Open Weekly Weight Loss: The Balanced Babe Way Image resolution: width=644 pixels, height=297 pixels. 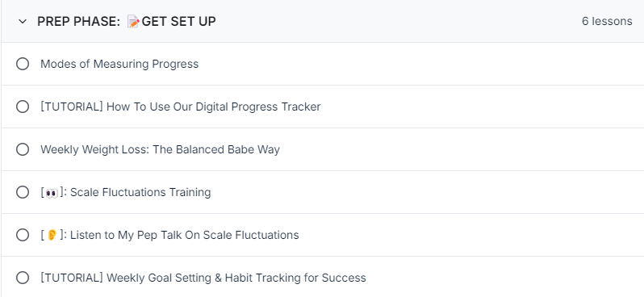[160, 149]
